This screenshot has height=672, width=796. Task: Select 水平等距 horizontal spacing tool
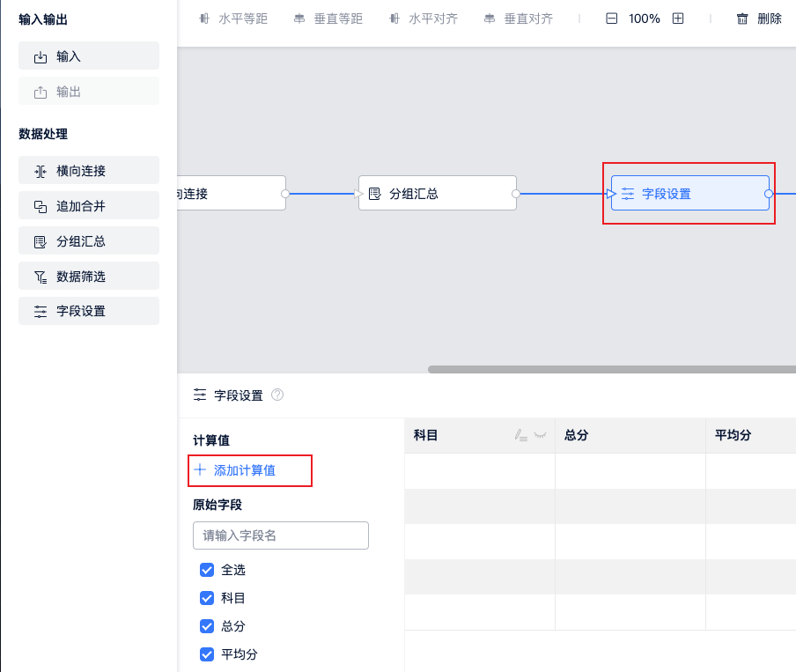tap(233, 18)
